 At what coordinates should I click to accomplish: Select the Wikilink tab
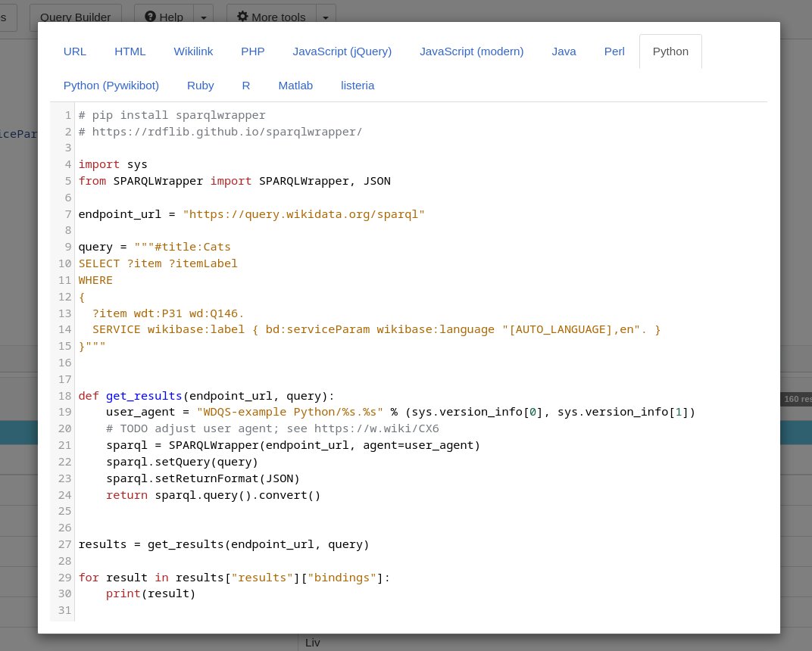[193, 51]
